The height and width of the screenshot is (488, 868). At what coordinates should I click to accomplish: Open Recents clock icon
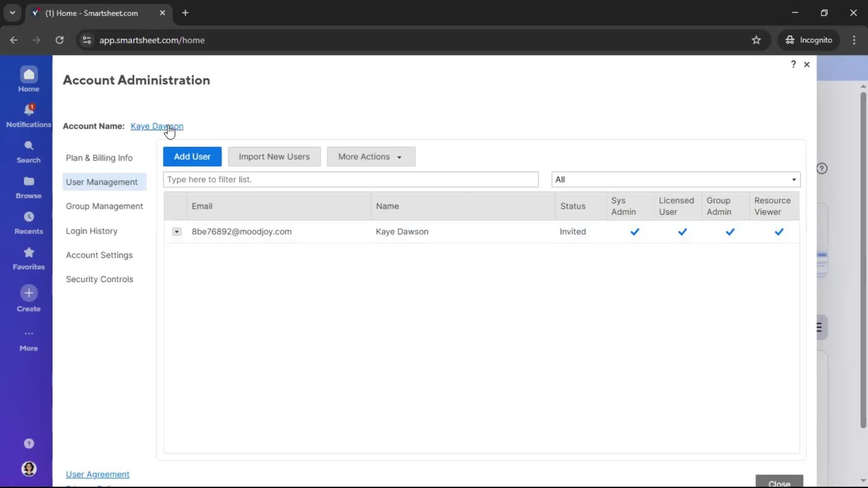click(x=28, y=217)
